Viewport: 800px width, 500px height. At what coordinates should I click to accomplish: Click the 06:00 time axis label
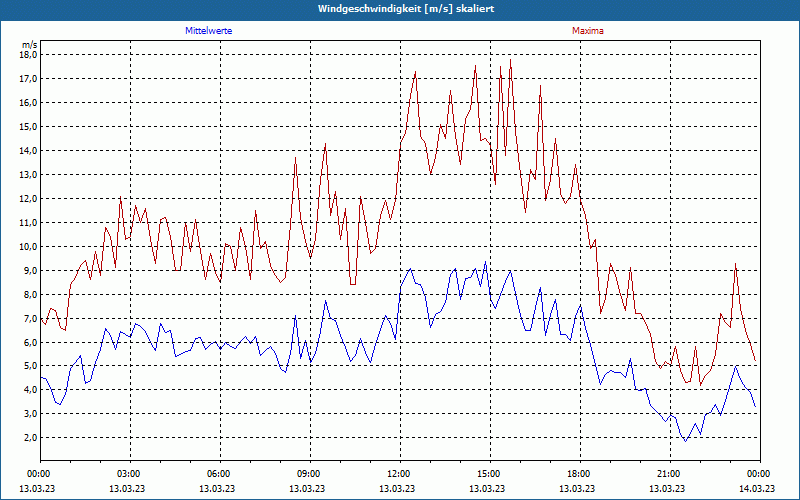pyautogui.click(x=218, y=474)
